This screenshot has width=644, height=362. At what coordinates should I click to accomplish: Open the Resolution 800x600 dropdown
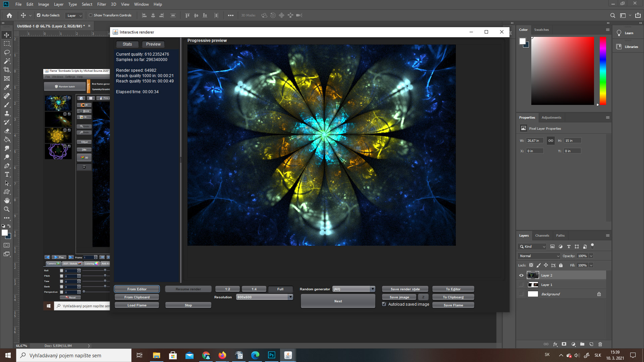point(265,297)
